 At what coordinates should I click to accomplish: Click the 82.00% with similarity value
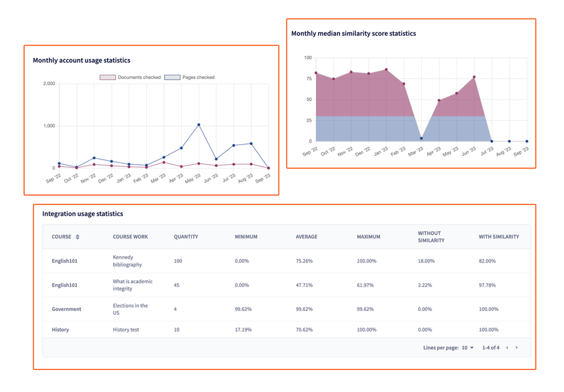[x=487, y=261]
